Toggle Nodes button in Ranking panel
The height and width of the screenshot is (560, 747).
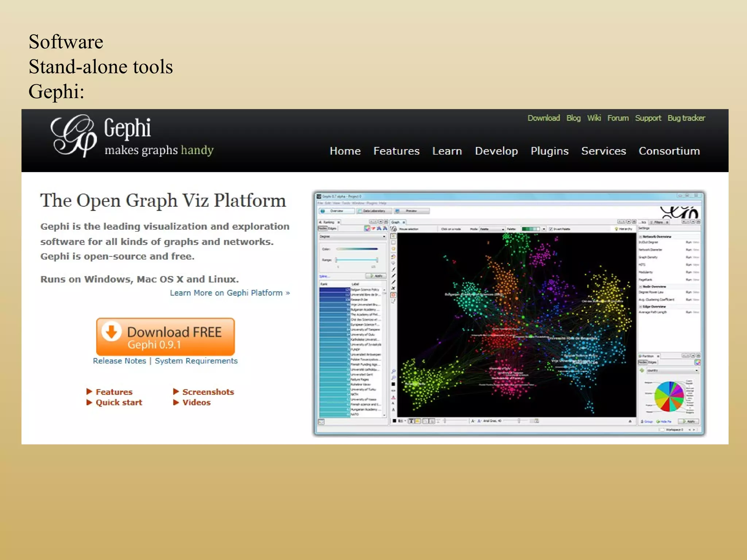(x=322, y=228)
